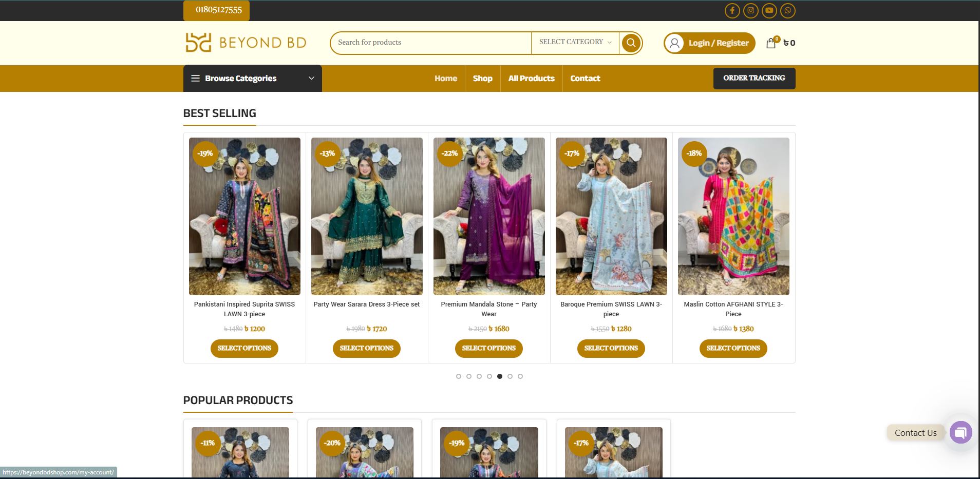980x479 pixels.
Task: Go to the first carousel slide dot
Action: pos(459,376)
